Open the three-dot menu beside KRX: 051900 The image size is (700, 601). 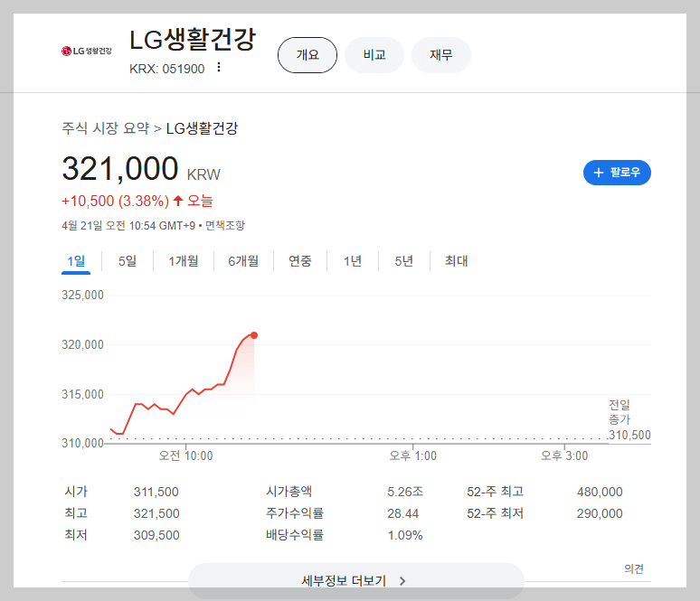219,68
